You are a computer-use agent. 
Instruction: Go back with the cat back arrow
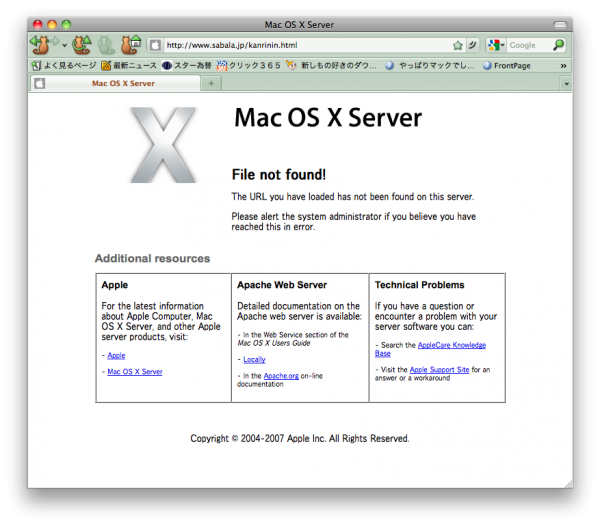40,45
